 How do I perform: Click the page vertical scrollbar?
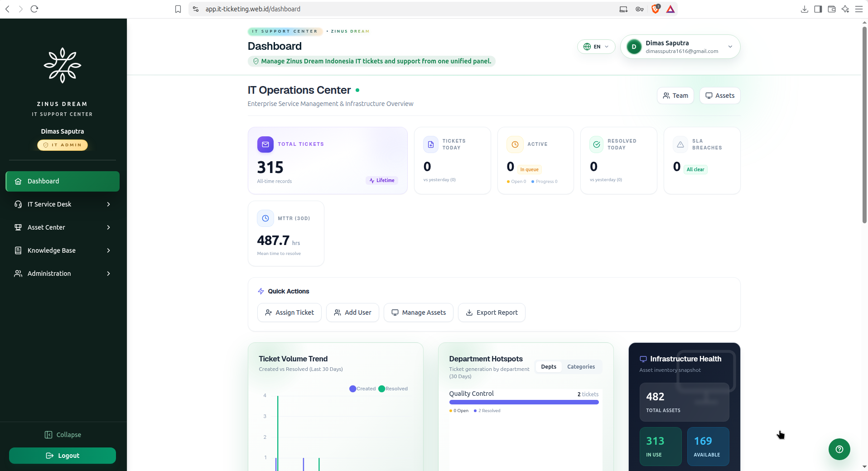[x=864, y=125]
